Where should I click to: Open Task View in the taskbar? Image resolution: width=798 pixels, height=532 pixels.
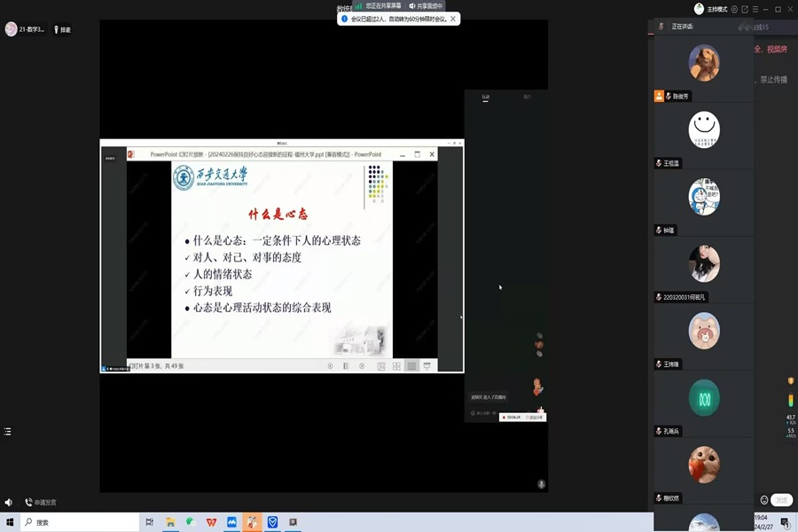click(x=150, y=522)
